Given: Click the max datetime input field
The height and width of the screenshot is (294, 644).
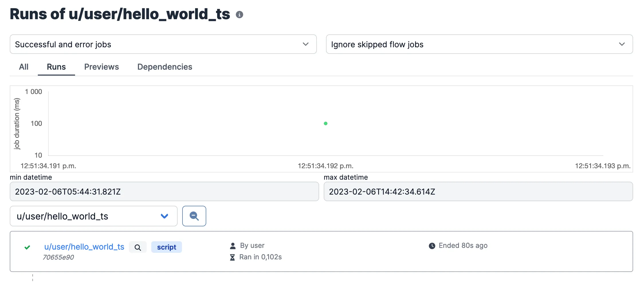Looking at the screenshot, I should click(478, 191).
